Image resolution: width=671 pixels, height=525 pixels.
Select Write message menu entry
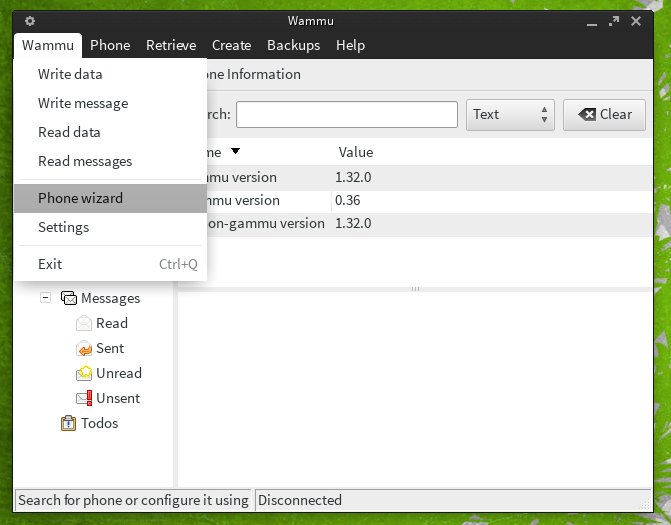pyautogui.click(x=83, y=103)
